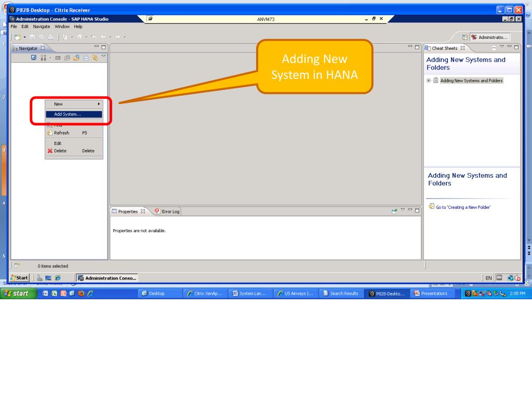Click the Save All toolbar icon

pyautogui.click(x=42, y=37)
